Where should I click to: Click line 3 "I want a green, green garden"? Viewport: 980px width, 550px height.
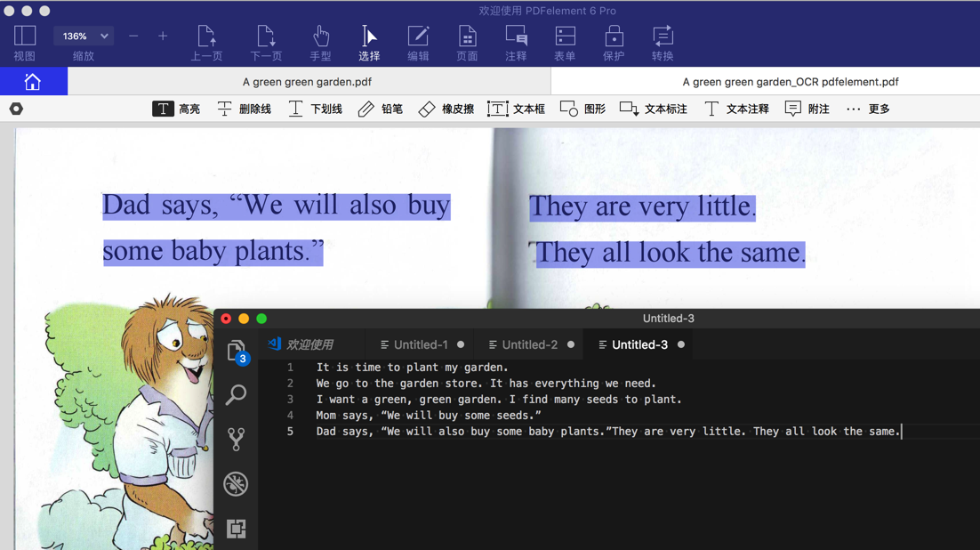pos(409,400)
